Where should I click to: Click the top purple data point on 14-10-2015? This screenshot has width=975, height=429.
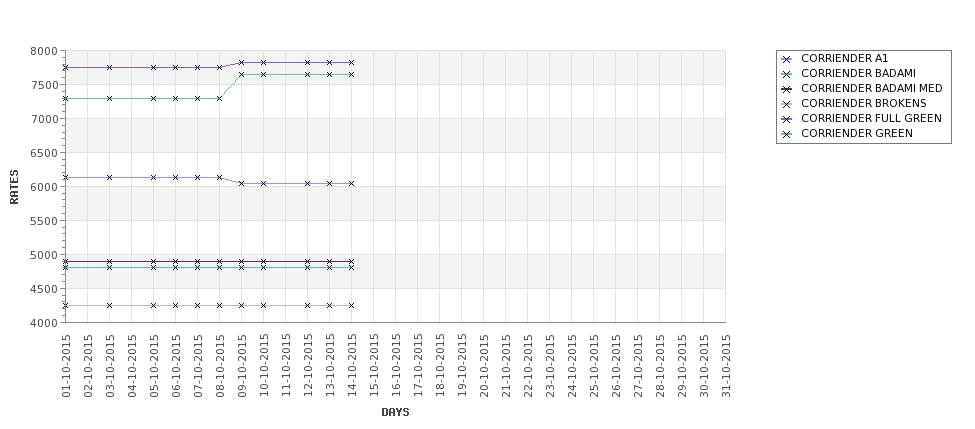point(351,62)
